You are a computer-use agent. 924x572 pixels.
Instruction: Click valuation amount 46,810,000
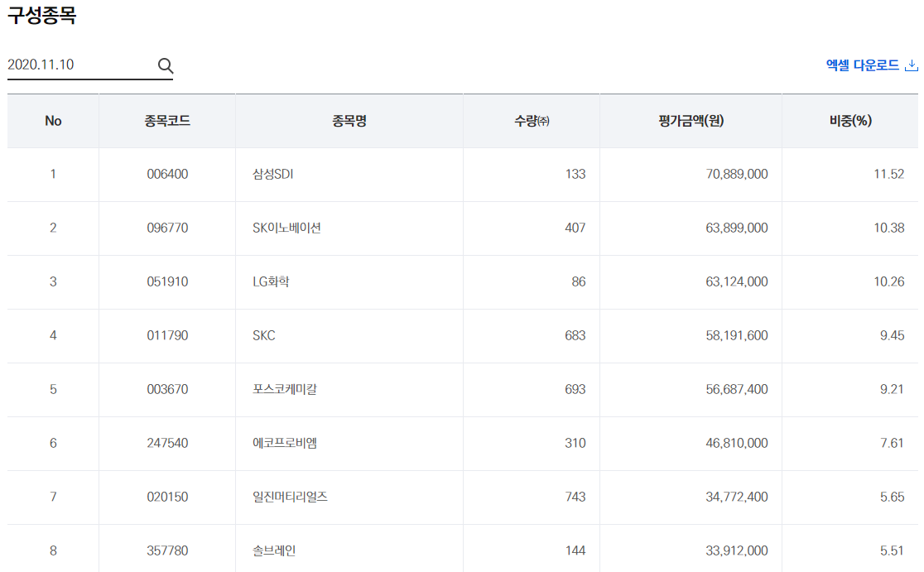coord(737,443)
